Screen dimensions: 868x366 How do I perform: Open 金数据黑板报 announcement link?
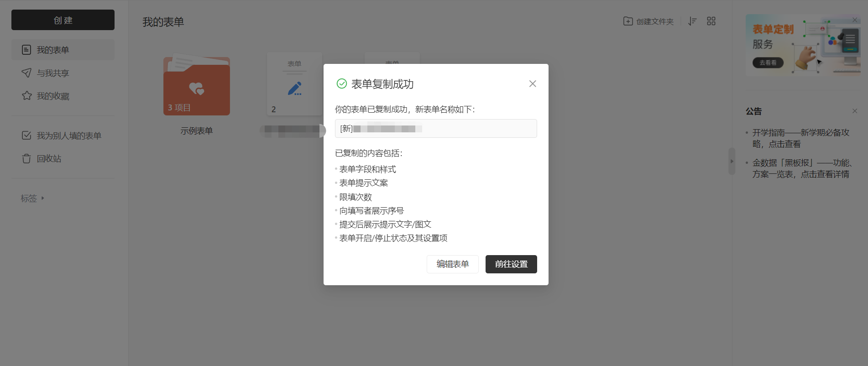802,168
